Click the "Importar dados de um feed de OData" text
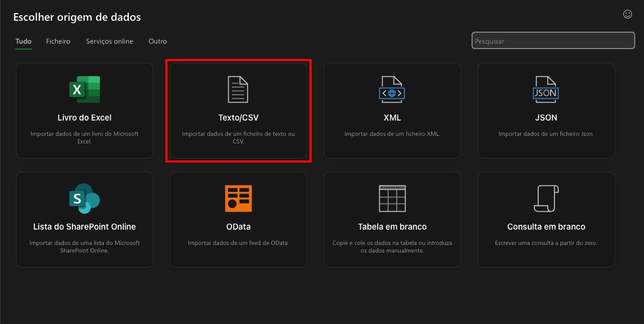This screenshot has height=324, width=644. pos(238,243)
